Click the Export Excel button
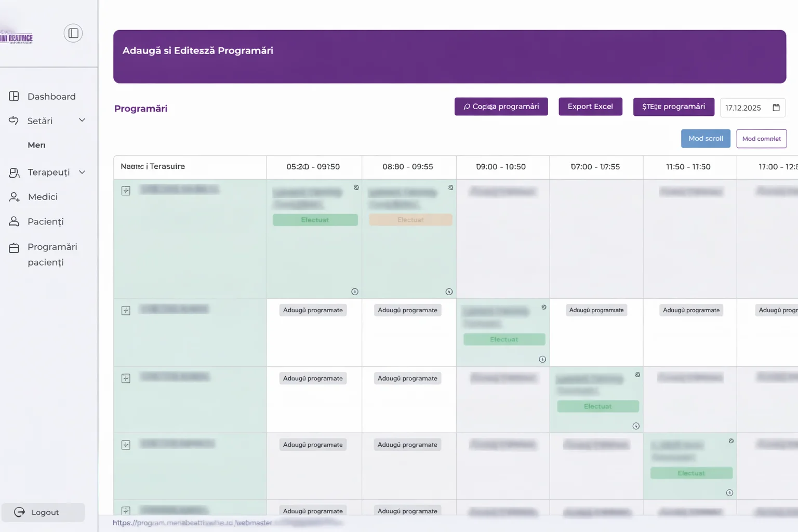Viewport: 798px width, 532px height. [x=590, y=107]
